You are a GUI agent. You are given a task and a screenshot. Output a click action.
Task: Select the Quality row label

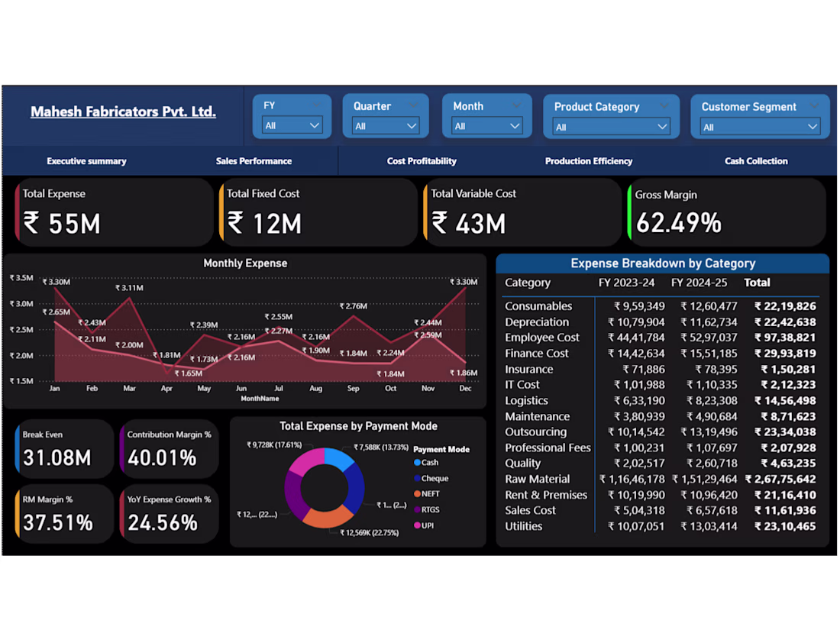point(522,464)
